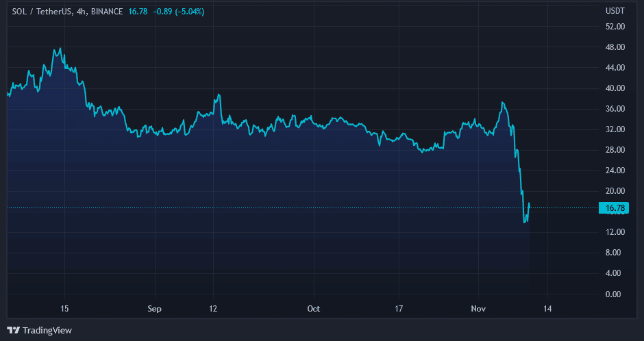The image size is (644, 341).
Task: Click the 0.00 price axis label
Action: click(x=615, y=294)
